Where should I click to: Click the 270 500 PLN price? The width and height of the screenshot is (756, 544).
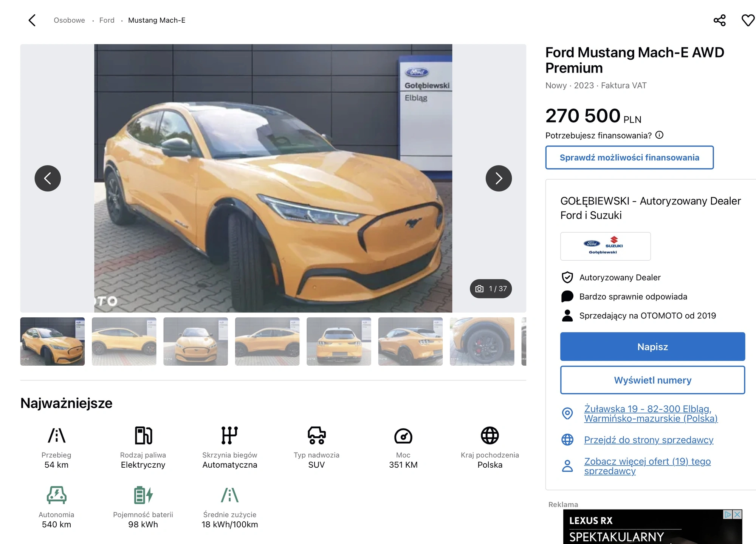point(593,116)
